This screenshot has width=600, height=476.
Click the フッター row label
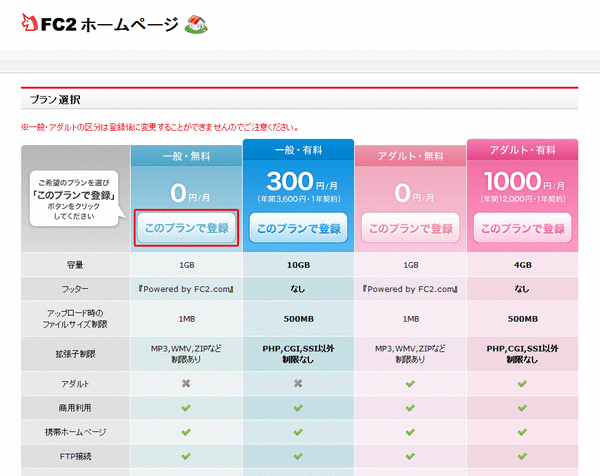pos(75,289)
